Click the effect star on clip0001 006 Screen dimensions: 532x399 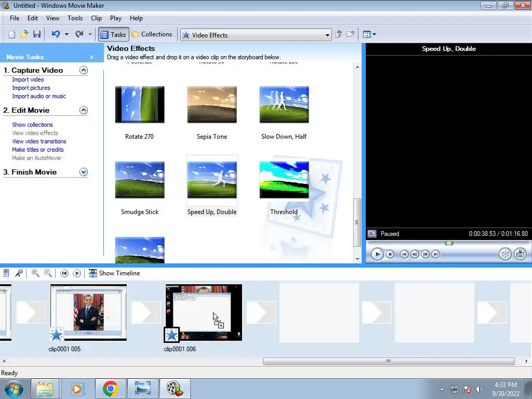coord(171,335)
